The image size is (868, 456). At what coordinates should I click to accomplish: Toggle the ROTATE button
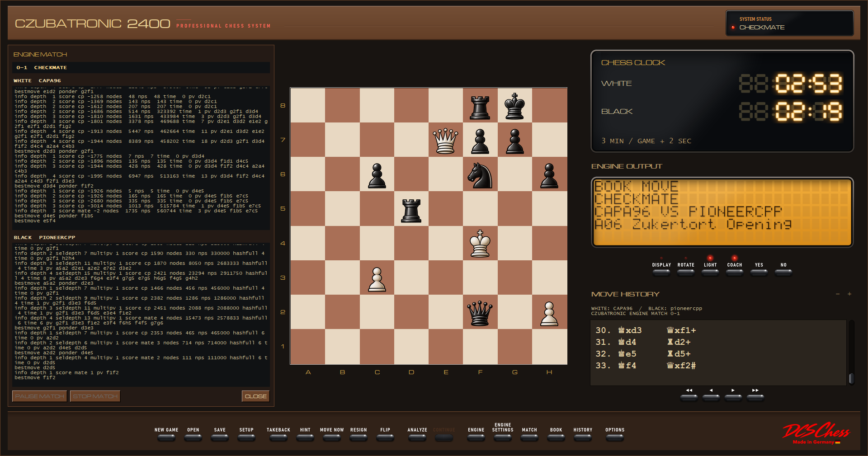686,273
